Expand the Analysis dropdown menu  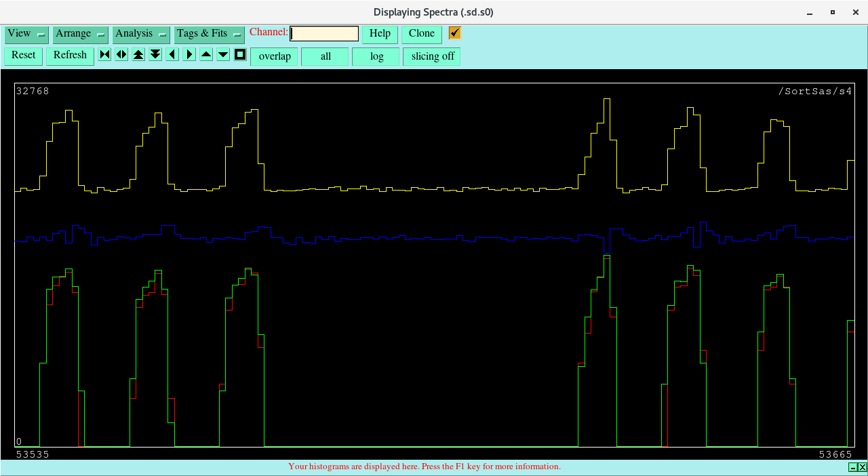(141, 34)
